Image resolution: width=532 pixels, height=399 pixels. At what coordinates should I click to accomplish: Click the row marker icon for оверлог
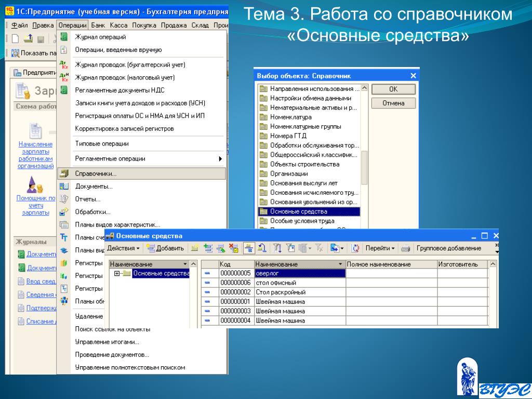[208, 273]
